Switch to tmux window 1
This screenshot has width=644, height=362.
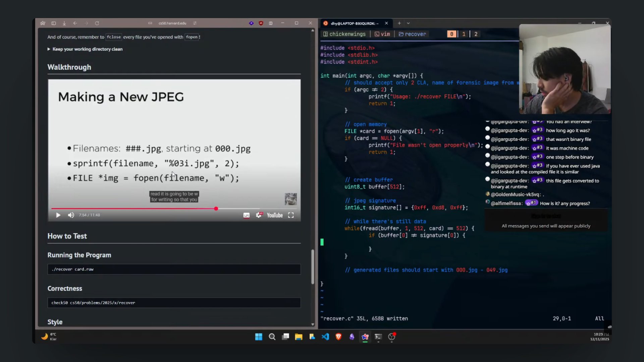464,34
